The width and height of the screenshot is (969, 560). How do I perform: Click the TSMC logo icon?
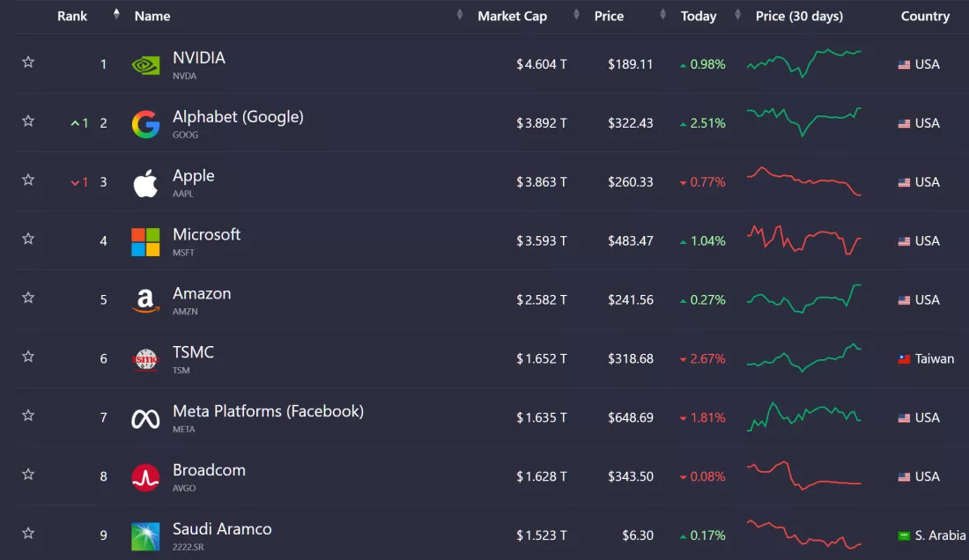[145, 359]
